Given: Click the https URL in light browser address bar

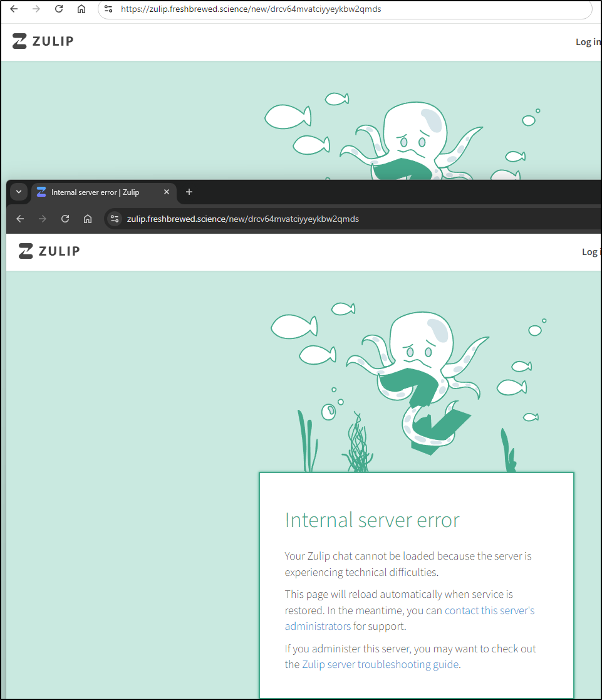Looking at the screenshot, I should coord(251,9).
